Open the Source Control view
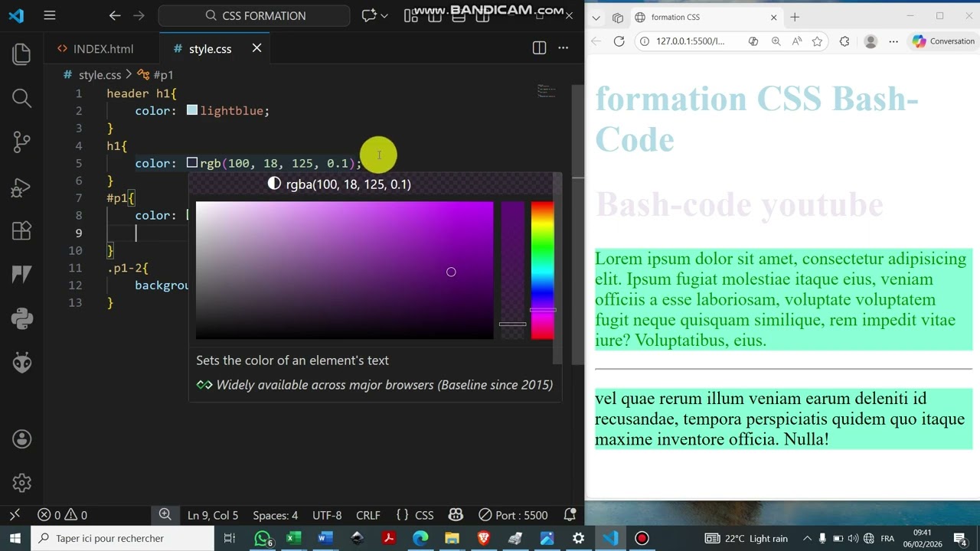 click(x=21, y=142)
